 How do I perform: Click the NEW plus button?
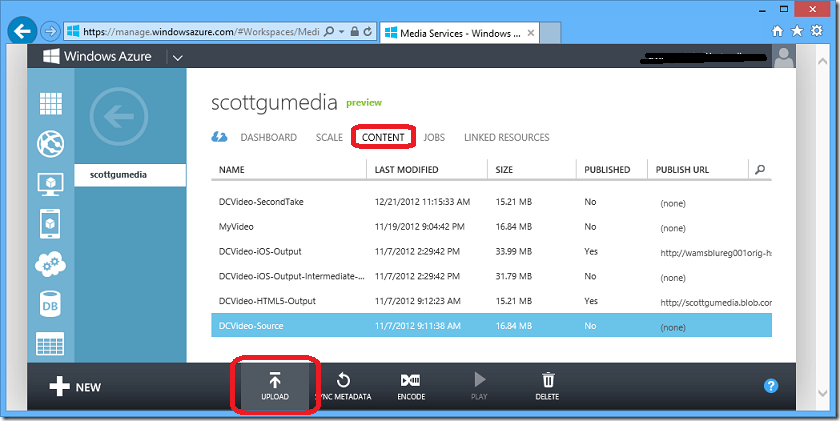tap(75, 387)
